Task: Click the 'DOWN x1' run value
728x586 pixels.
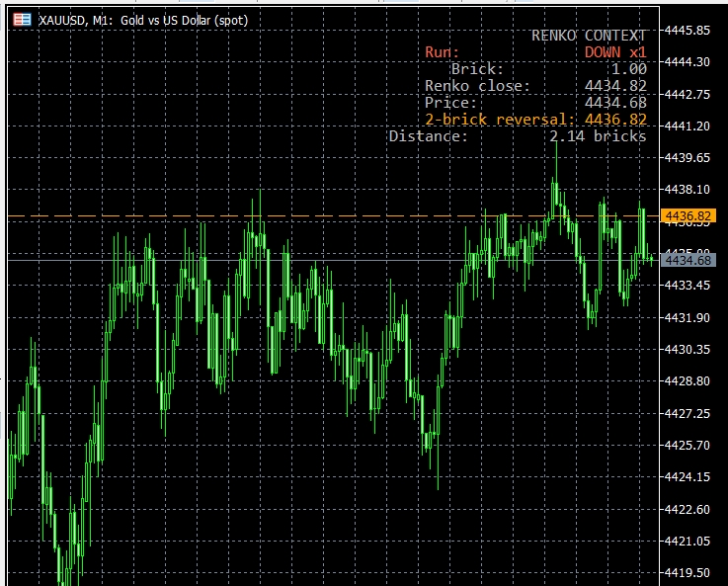Action: pos(615,52)
